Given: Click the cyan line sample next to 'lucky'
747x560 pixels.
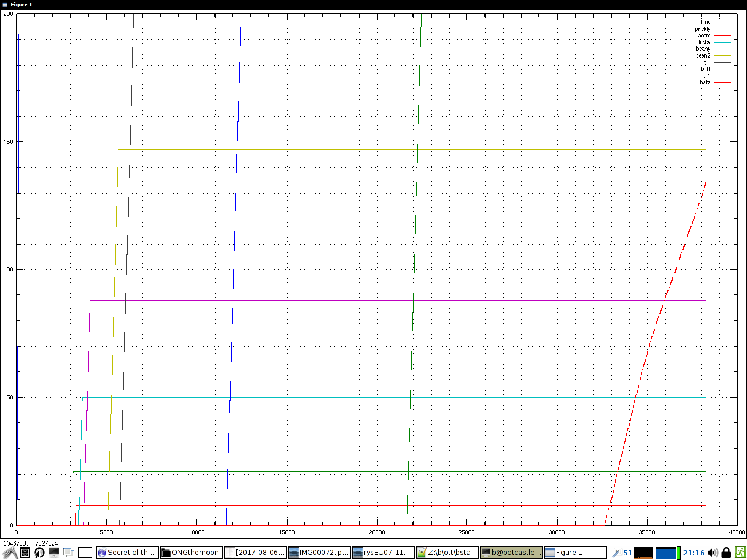Looking at the screenshot, I should (x=722, y=42).
